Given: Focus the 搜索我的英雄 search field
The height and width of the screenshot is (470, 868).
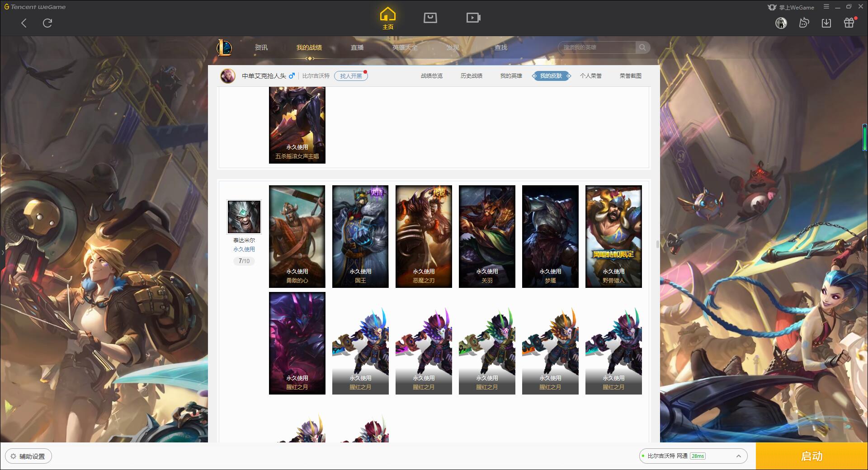Looking at the screenshot, I should [597, 47].
